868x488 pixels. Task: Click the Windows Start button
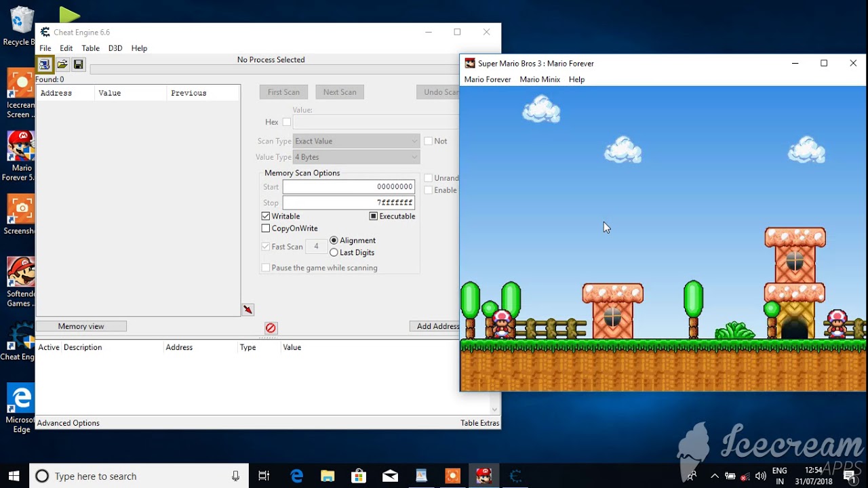click(14, 476)
